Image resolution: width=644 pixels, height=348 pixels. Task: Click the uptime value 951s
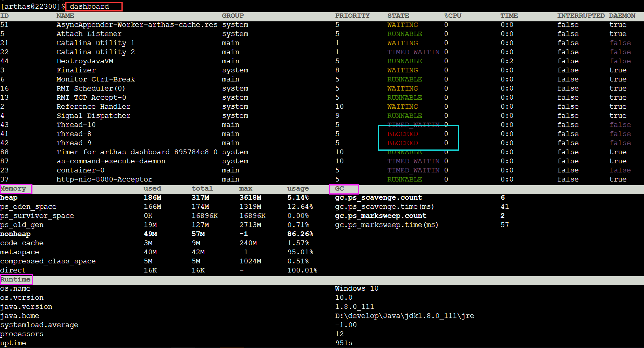coord(343,343)
